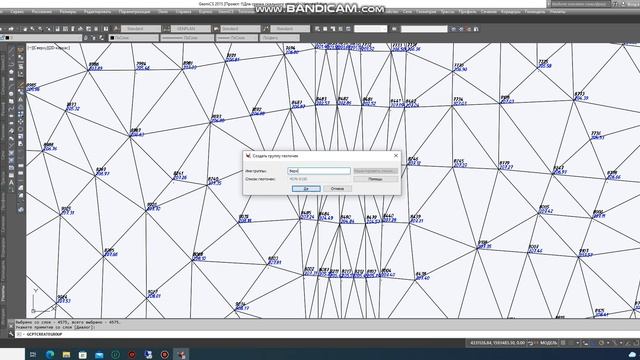The image size is (640, 360).
Task: Open Microsoft Edge from the taskbar
Action: [x=50, y=355]
